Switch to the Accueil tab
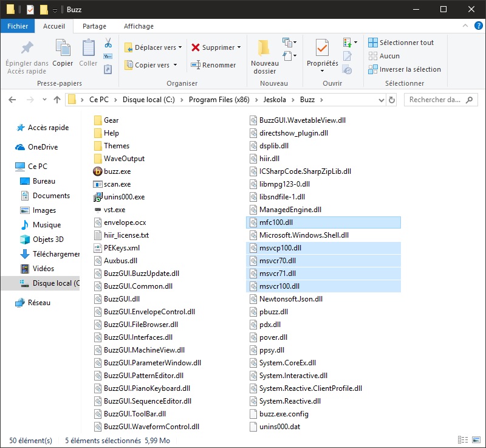 coord(54,26)
